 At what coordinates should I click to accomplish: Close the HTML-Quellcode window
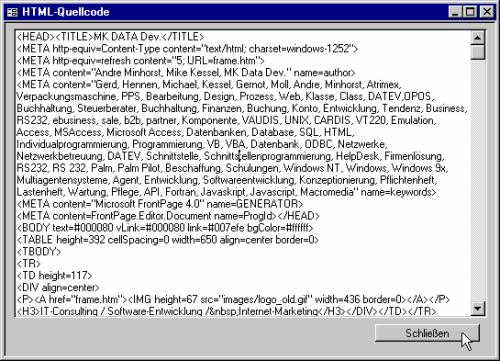click(487, 12)
